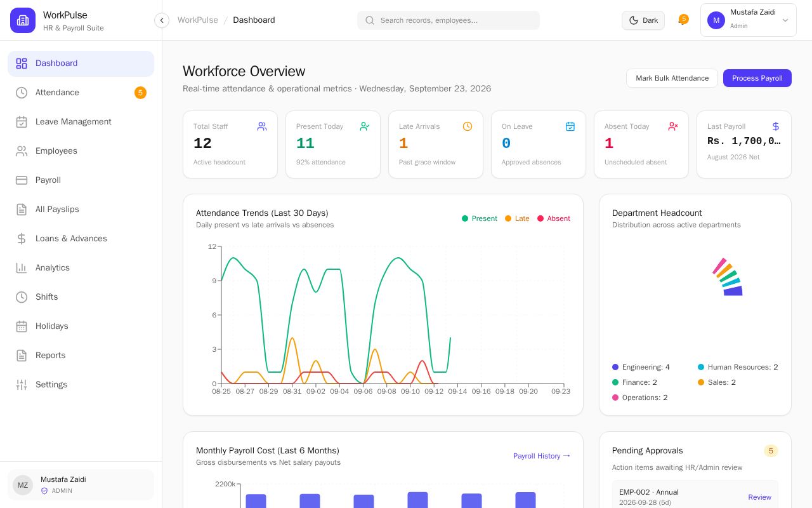The height and width of the screenshot is (508, 812).
Task: Open the Payroll History link
Action: pos(542,456)
